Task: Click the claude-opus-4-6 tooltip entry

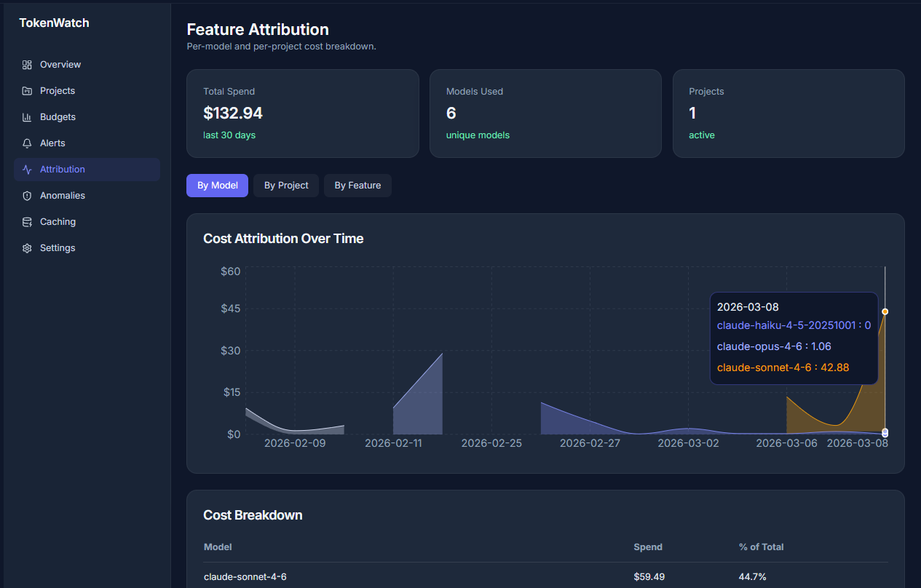Action: [774, 346]
